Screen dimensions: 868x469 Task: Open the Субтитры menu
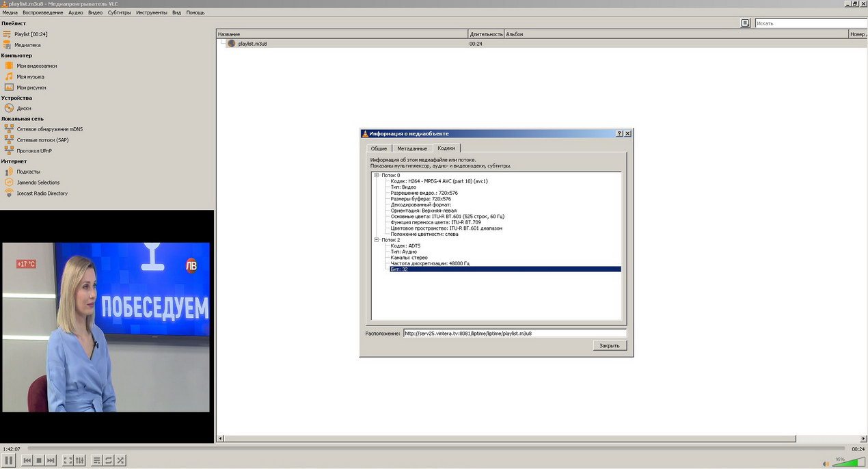tap(120, 12)
